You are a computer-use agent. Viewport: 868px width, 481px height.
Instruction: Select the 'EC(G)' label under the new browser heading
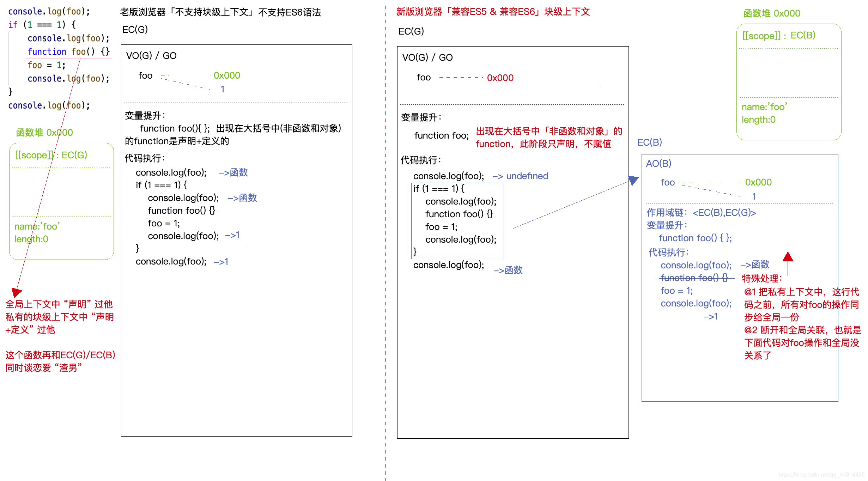point(411,31)
